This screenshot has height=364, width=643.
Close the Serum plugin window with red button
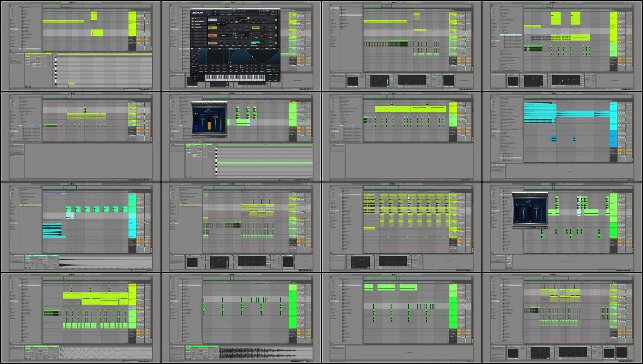pyautogui.click(x=192, y=8)
